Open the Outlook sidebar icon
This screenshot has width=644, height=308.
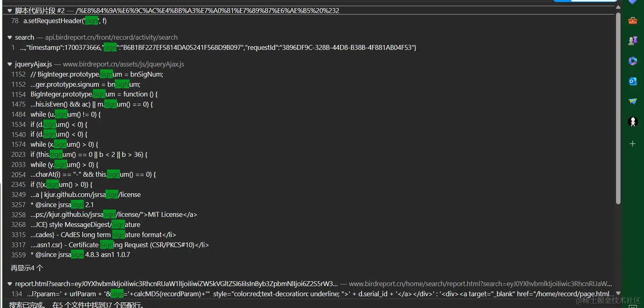(633, 81)
